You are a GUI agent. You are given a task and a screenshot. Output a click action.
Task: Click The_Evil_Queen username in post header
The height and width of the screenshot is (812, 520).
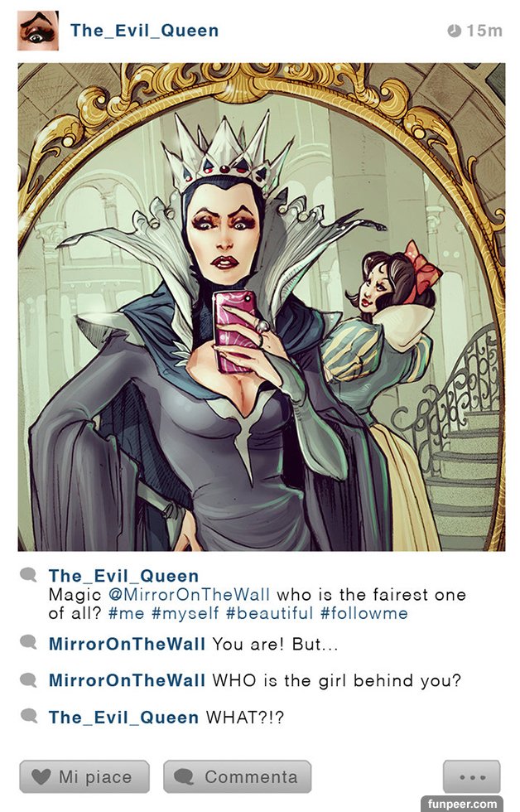click(x=144, y=31)
